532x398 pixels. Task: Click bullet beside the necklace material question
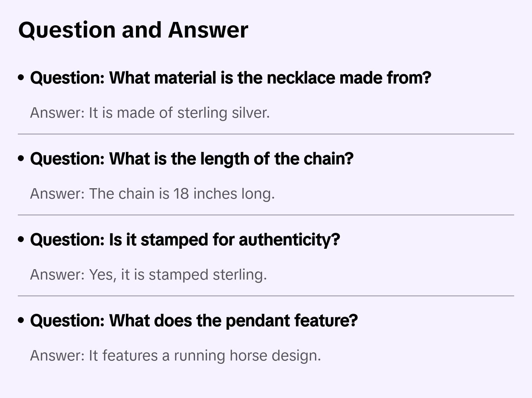[x=21, y=78]
